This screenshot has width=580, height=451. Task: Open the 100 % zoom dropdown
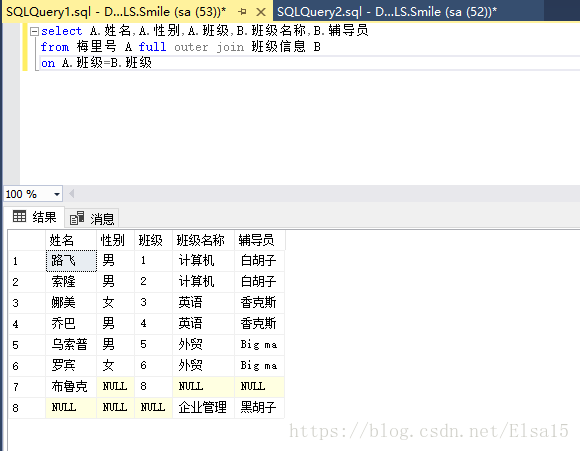point(57,194)
